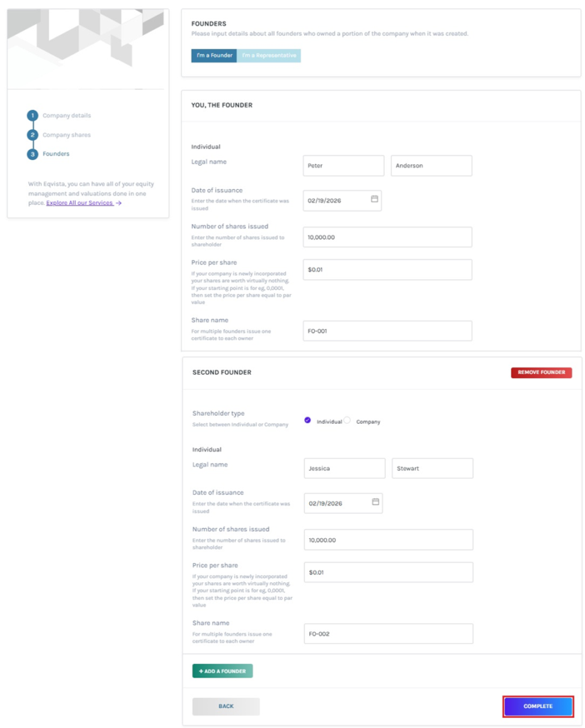The width and height of the screenshot is (585, 728).
Task: Click second founder's price per share field
Action: point(388,572)
